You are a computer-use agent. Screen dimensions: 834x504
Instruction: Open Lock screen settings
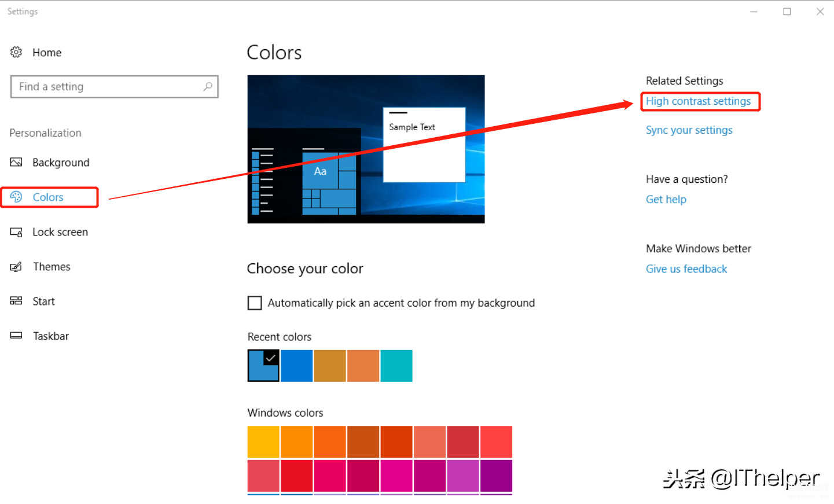click(x=60, y=232)
